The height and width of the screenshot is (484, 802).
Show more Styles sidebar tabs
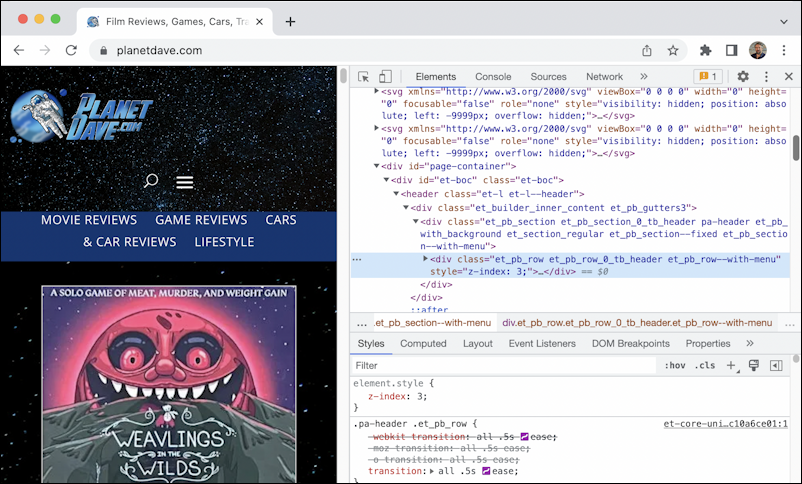click(750, 343)
